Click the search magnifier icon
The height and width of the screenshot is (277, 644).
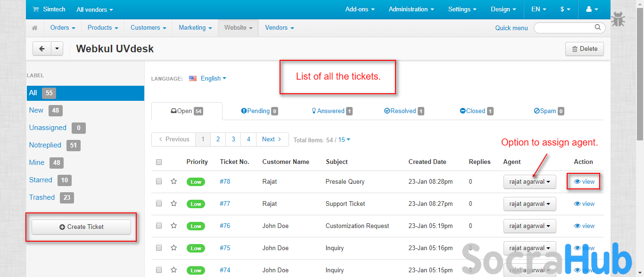click(598, 27)
